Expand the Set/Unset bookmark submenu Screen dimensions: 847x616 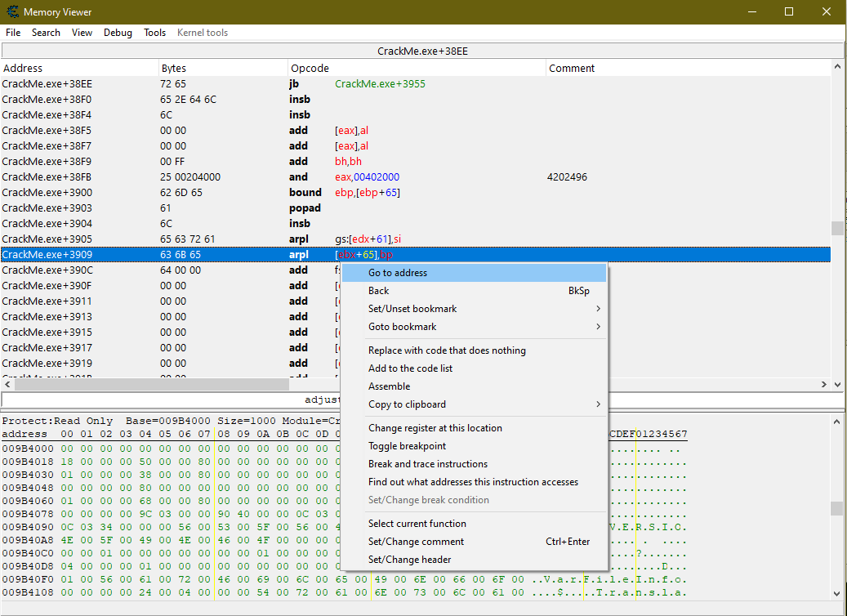[474, 309]
